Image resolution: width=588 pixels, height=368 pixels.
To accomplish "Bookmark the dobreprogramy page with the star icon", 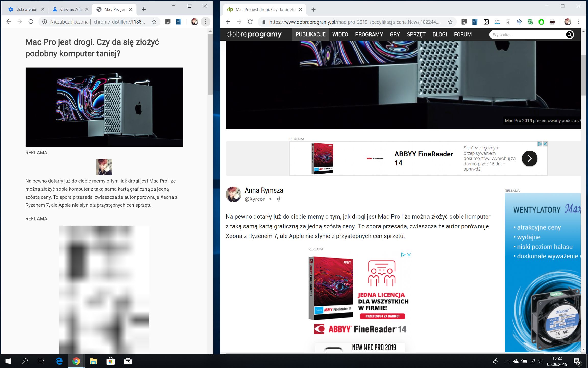I will [450, 22].
